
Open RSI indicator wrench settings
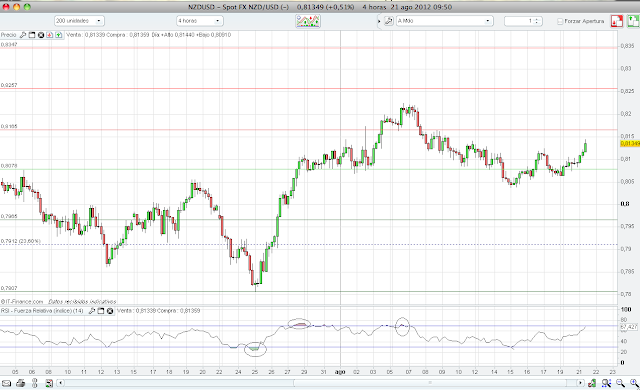pos(92,311)
